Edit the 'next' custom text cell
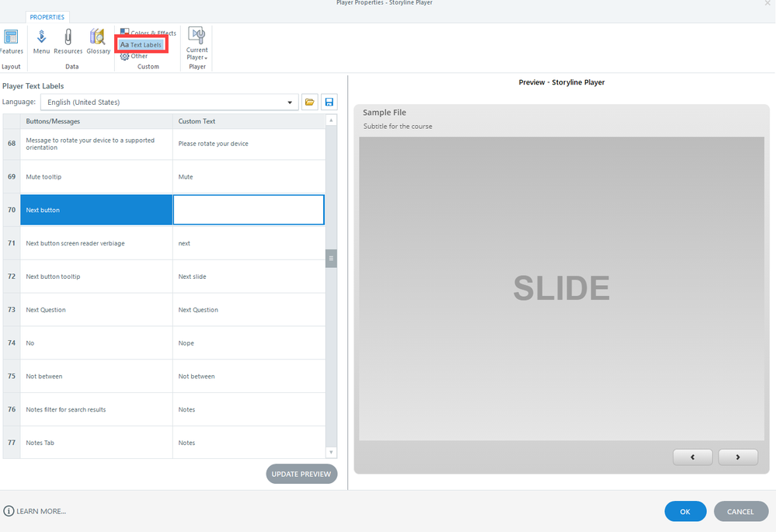776x532 pixels. point(249,243)
